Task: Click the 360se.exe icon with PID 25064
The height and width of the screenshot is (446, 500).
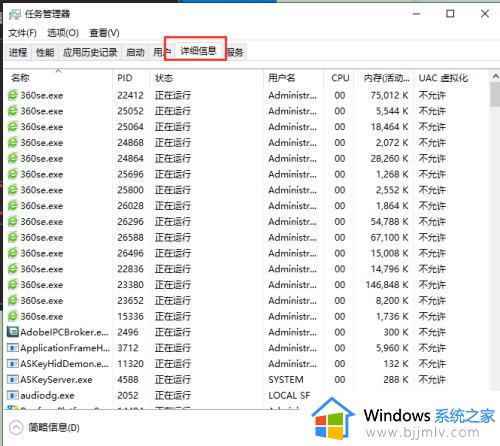Action: pos(13,127)
